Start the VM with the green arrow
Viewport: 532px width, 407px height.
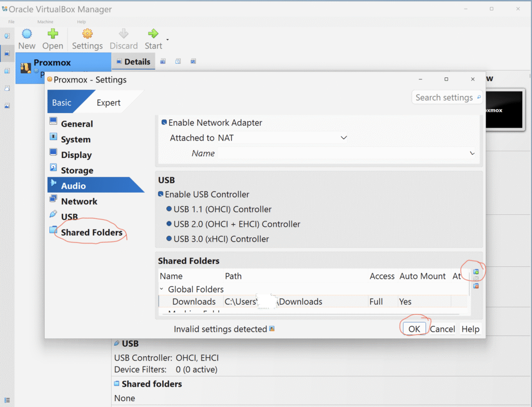click(x=153, y=34)
